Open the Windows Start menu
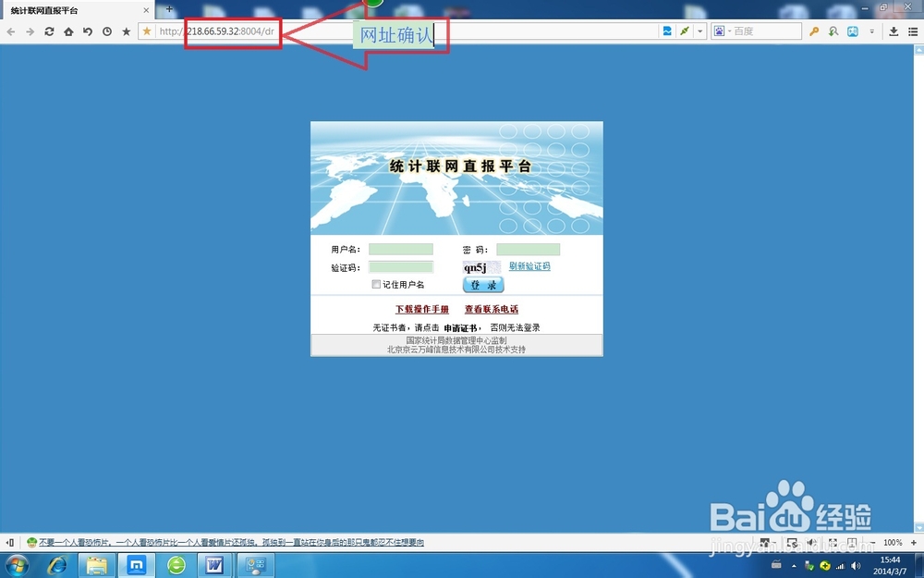Screen dimensions: 924x578 [x=16, y=566]
